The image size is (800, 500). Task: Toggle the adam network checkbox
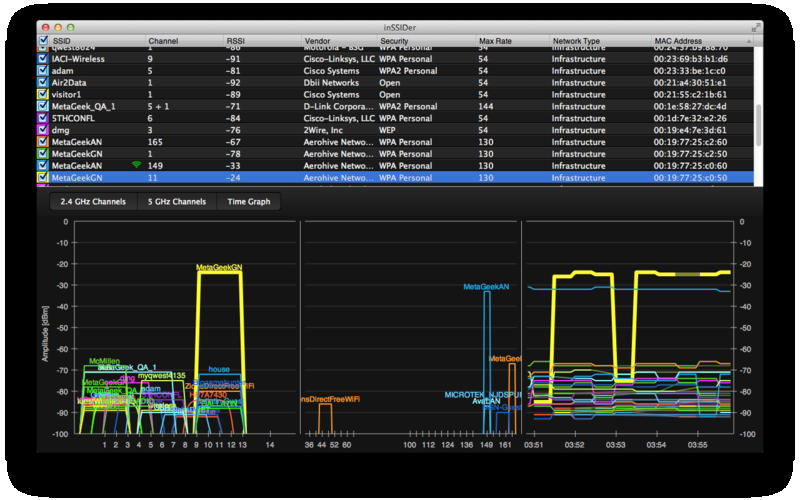pyautogui.click(x=43, y=70)
